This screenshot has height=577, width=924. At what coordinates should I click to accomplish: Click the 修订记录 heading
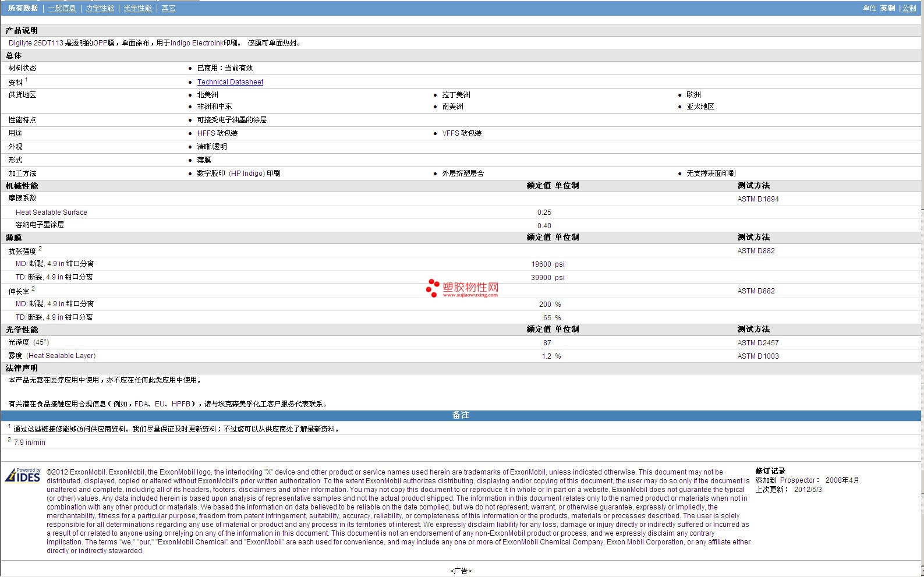(x=770, y=471)
